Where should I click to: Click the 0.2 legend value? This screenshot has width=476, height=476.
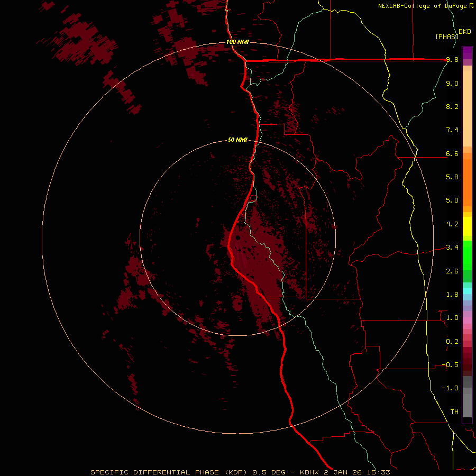click(x=452, y=342)
